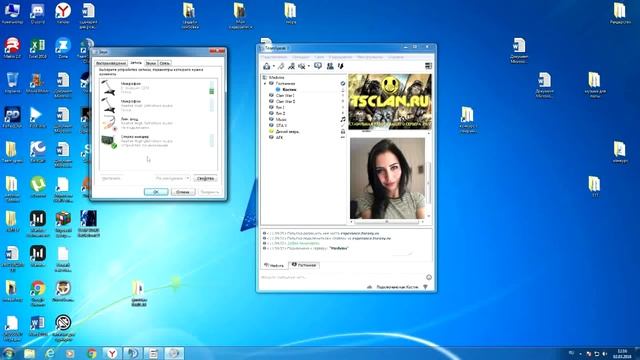This screenshot has width=640, height=360.
Task: Open the set-default dropdown arrow in Sound dialog
Action: [x=188, y=178]
